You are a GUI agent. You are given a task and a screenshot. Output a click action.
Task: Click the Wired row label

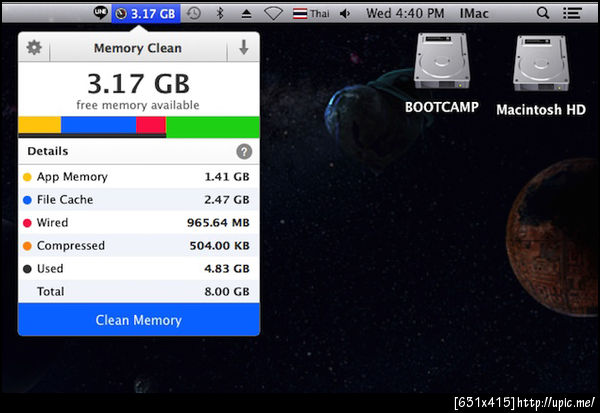pyautogui.click(x=52, y=223)
